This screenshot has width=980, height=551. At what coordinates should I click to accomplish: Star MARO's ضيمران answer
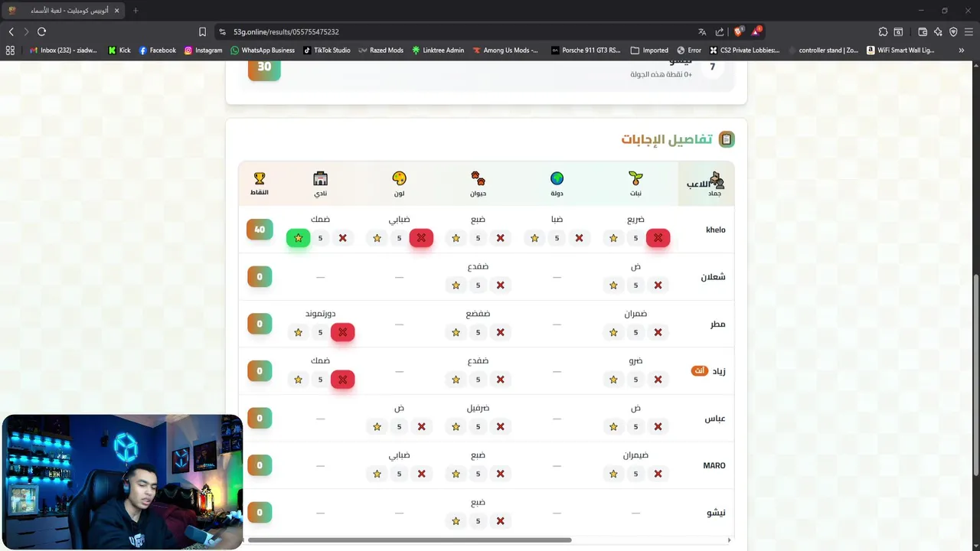[613, 474]
